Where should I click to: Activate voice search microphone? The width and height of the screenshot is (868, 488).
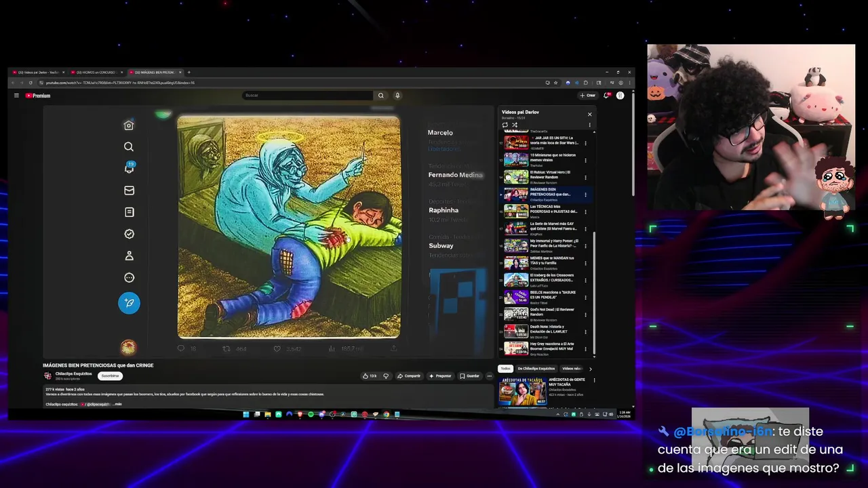(x=397, y=96)
